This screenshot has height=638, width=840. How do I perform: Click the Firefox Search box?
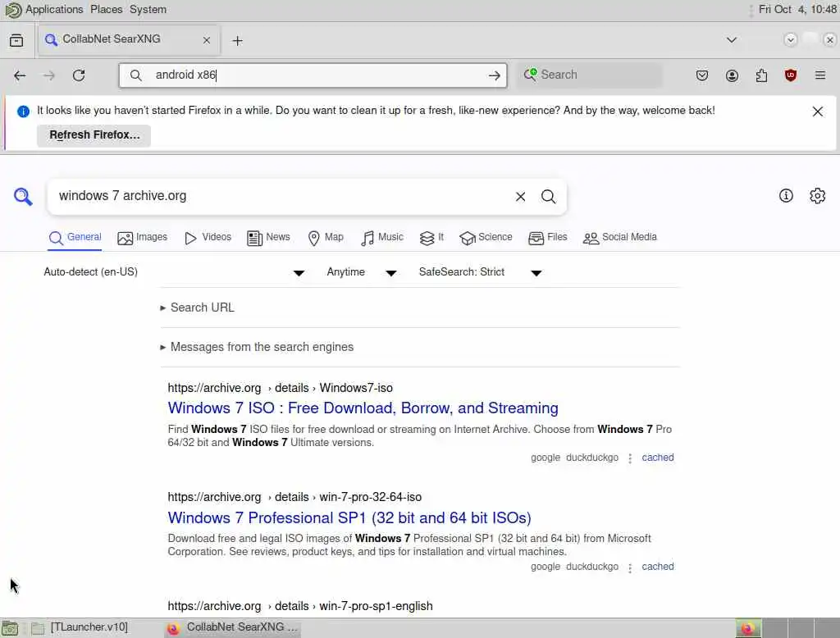coord(589,75)
